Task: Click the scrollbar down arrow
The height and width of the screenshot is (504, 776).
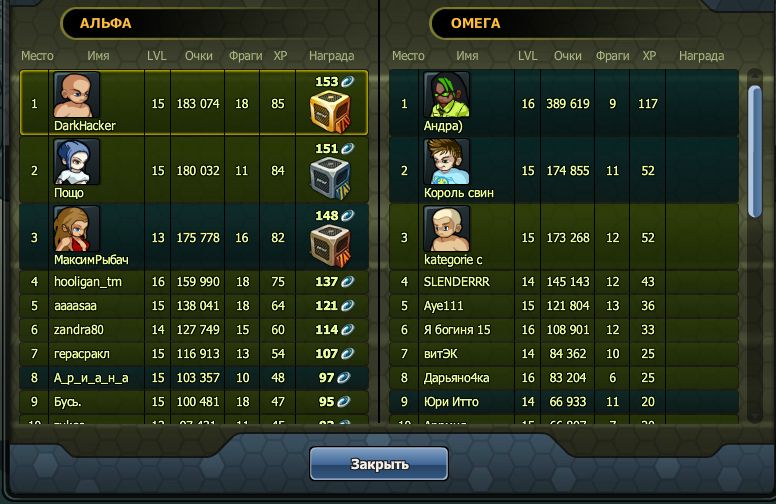Action: pos(755,416)
